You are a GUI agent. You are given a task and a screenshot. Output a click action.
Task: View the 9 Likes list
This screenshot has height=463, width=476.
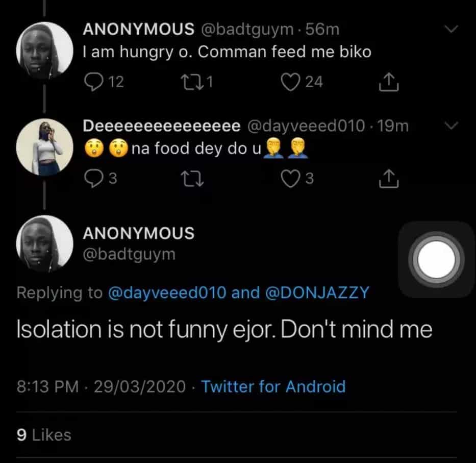pos(44,435)
